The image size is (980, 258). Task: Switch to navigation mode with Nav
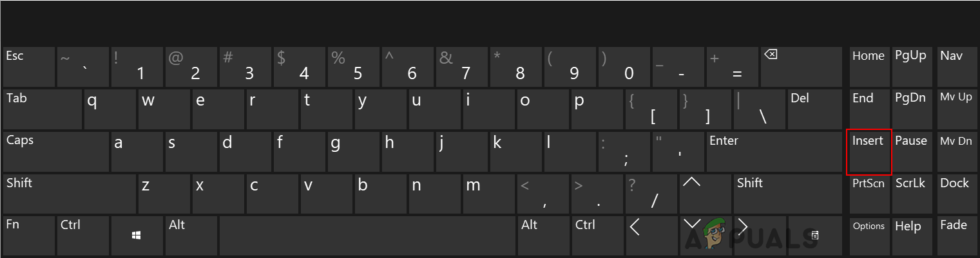pyautogui.click(x=955, y=66)
